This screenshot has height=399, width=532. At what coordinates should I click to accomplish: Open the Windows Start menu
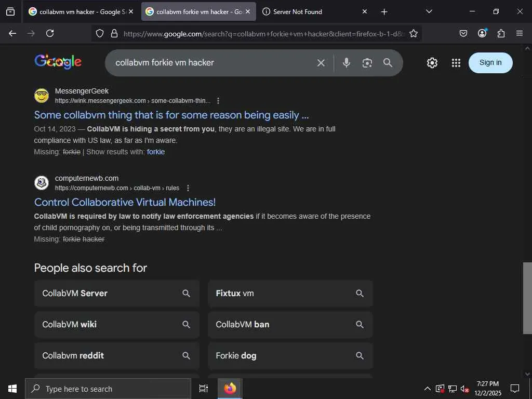click(x=12, y=389)
